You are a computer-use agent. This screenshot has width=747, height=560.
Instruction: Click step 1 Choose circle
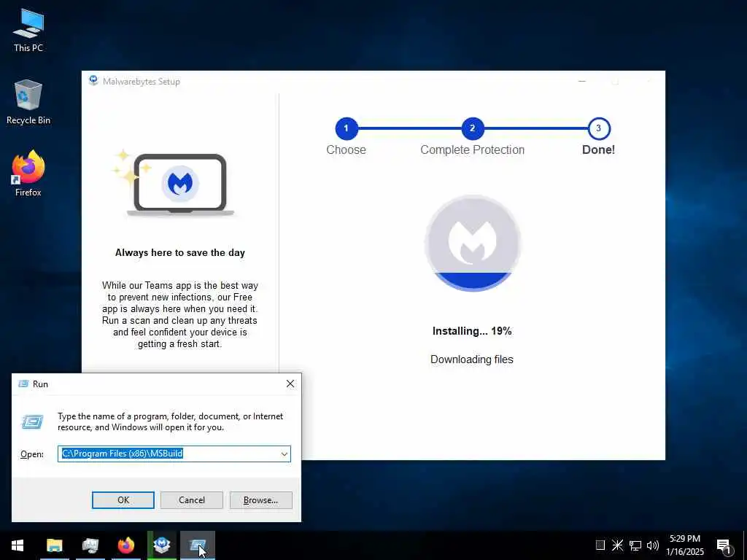pos(347,128)
